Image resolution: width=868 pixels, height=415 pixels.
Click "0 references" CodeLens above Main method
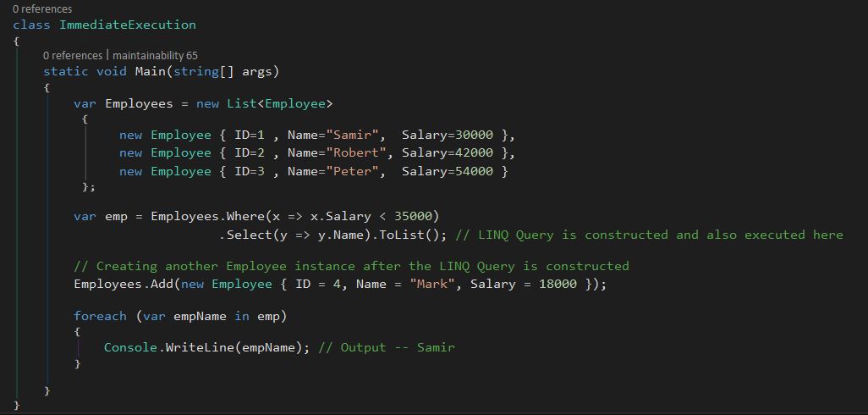(x=72, y=55)
